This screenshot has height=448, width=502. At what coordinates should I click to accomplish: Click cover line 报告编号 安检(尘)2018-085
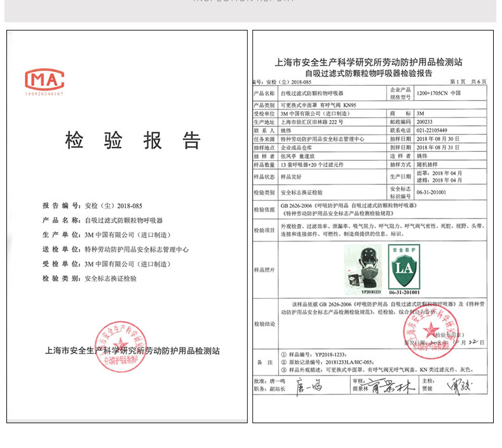click(x=92, y=206)
